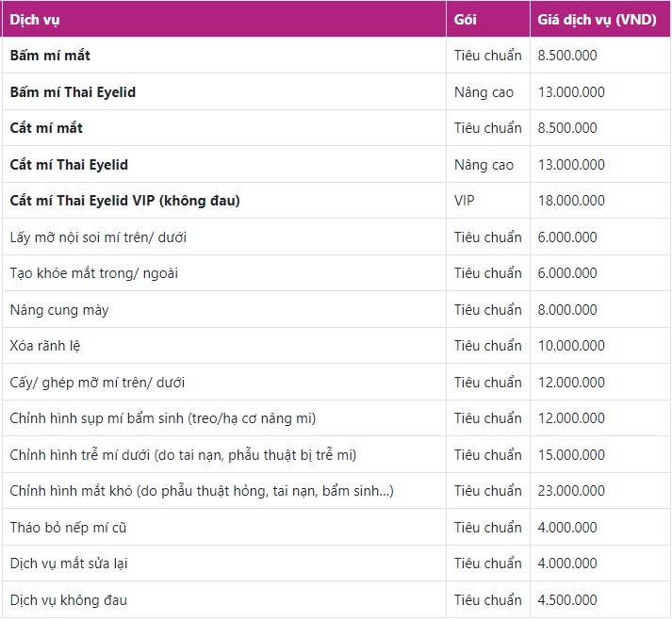Screen dimensions: 672x621
Task: Select the "Dịch vụ không đau" entry
Action: (68, 600)
